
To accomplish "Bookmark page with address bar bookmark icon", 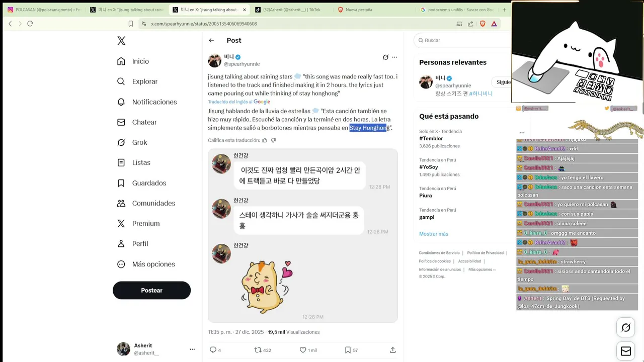I will pos(131,24).
